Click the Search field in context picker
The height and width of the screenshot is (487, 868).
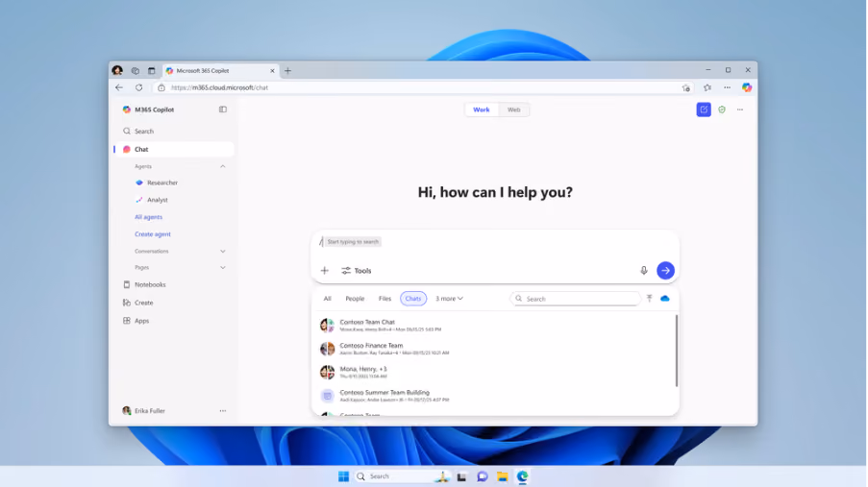[x=575, y=299]
